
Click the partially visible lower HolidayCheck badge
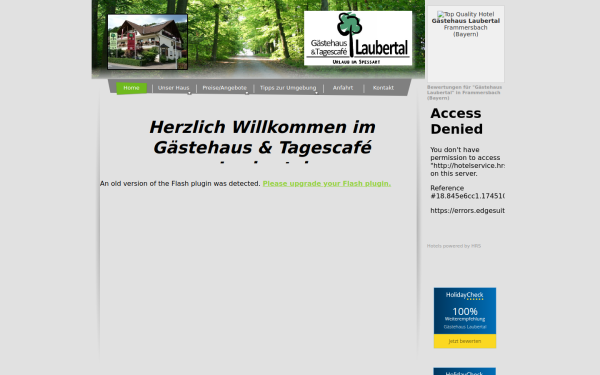point(465,372)
